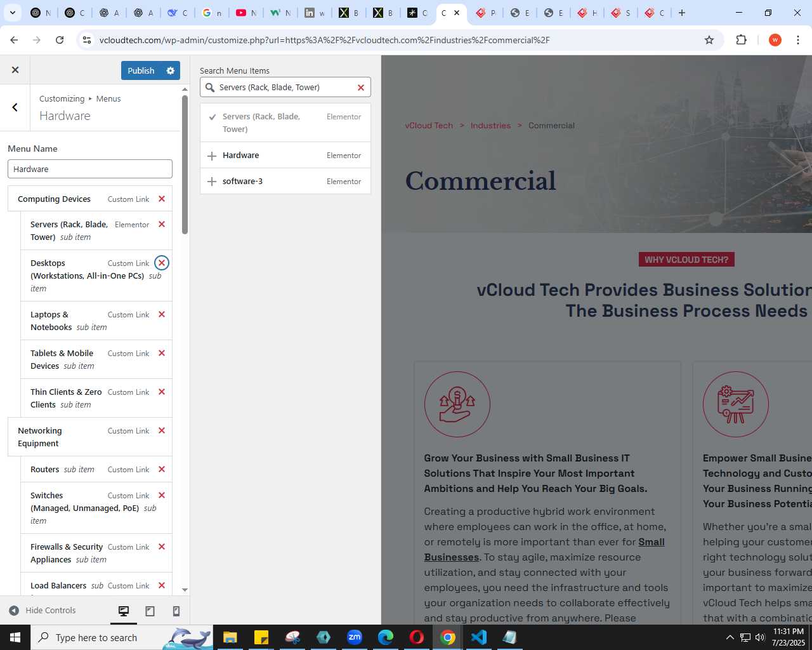Screen dimensions: 812x650
Task: Open user profile avatar in Chrome
Action: coord(775,40)
